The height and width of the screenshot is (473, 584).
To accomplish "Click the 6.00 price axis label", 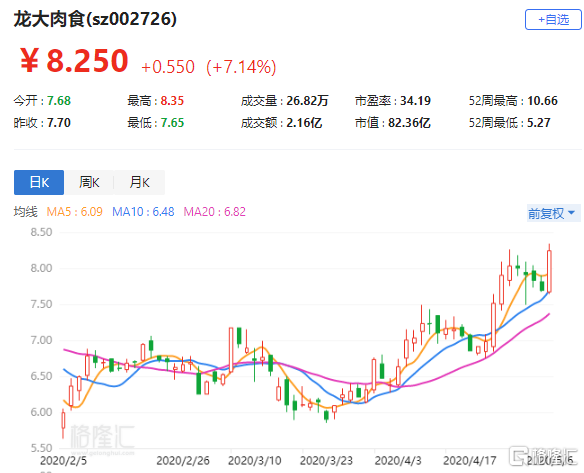I will click(x=41, y=412).
